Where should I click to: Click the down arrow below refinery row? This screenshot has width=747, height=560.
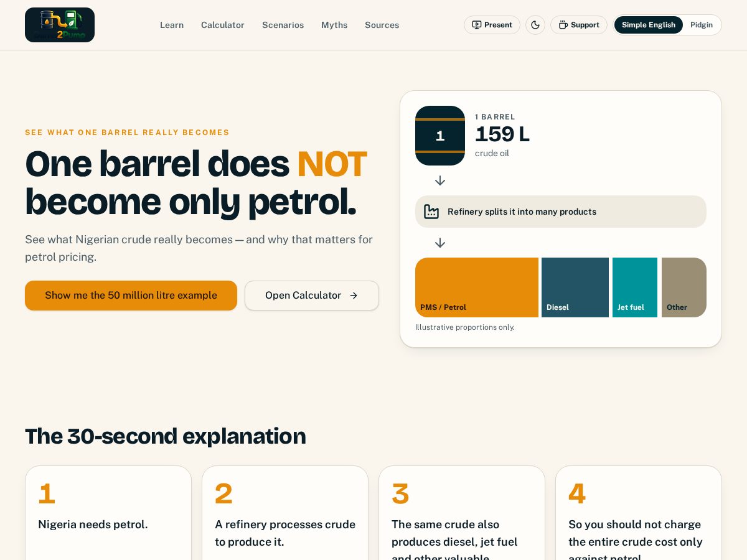(x=440, y=243)
